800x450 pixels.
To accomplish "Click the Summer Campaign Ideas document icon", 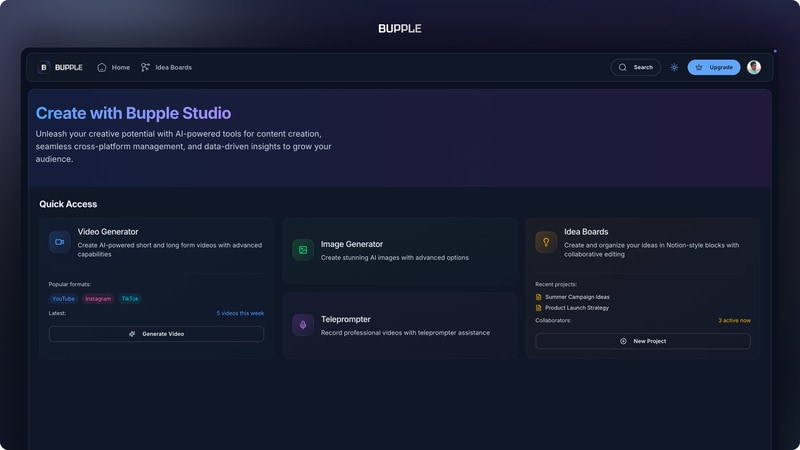I will (x=539, y=297).
